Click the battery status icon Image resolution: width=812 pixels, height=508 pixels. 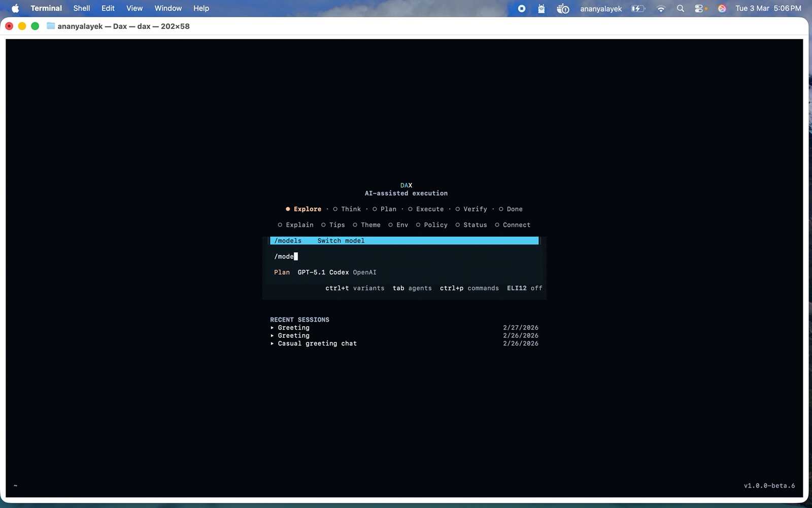click(x=637, y=9)
